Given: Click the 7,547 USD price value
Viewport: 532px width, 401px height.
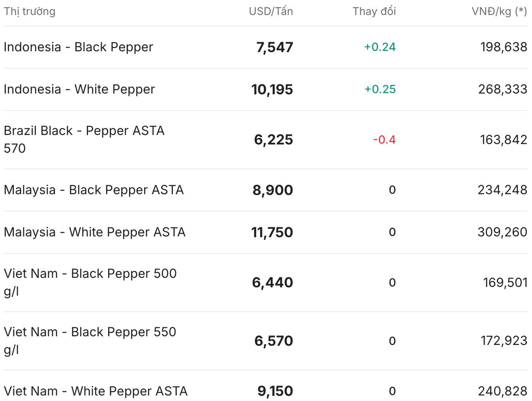Looking at the screenshot, I should [275, 47].
